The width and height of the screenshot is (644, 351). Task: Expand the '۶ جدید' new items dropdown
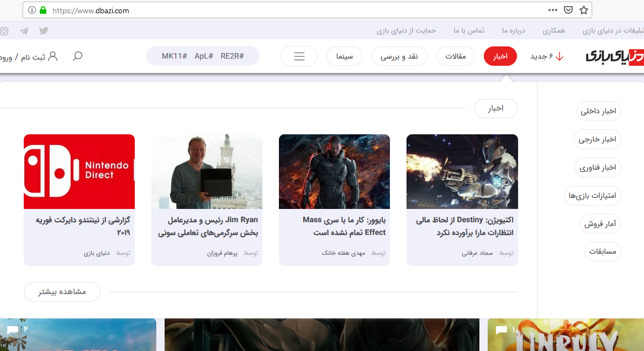(x=547, y=56)
